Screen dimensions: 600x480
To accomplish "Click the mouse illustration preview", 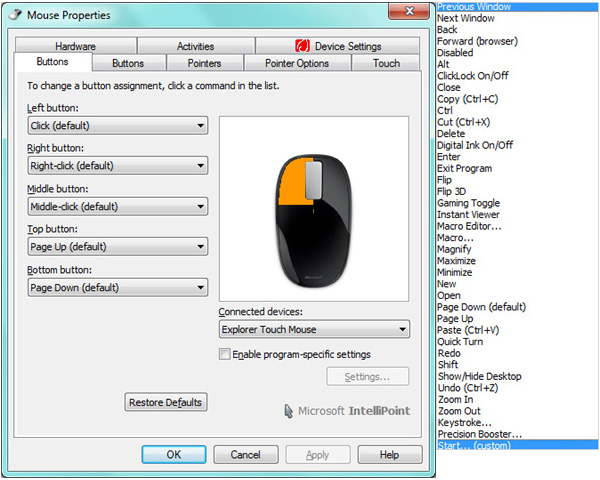I will click(x=314, y=221).
